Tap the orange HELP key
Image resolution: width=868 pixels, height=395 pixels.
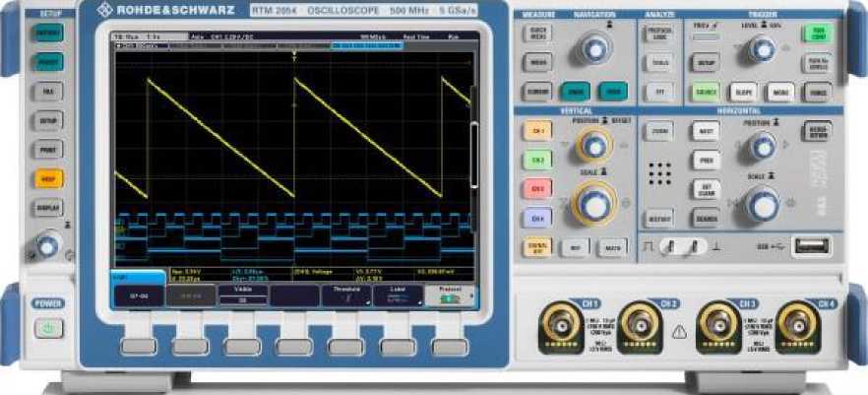[49, 178]
